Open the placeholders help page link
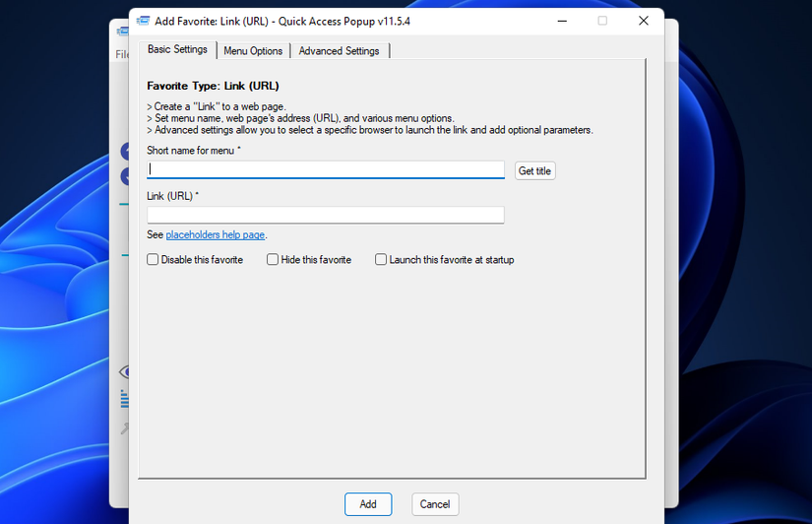The width and height of the screenshot is (812, 524). click(x=215, y=234)
